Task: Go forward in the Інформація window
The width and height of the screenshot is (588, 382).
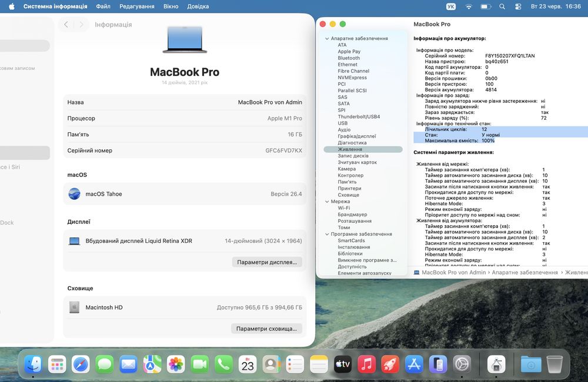Action: point(81,24)
